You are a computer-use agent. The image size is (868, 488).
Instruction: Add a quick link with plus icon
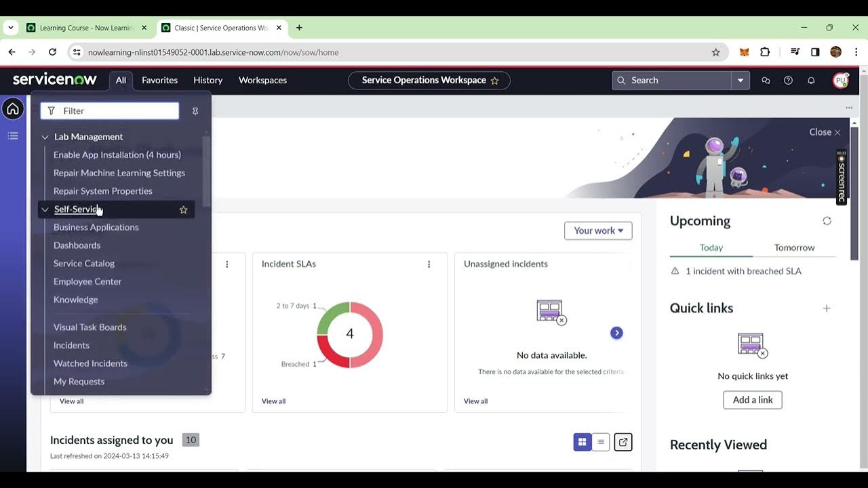tap(827, 308)
